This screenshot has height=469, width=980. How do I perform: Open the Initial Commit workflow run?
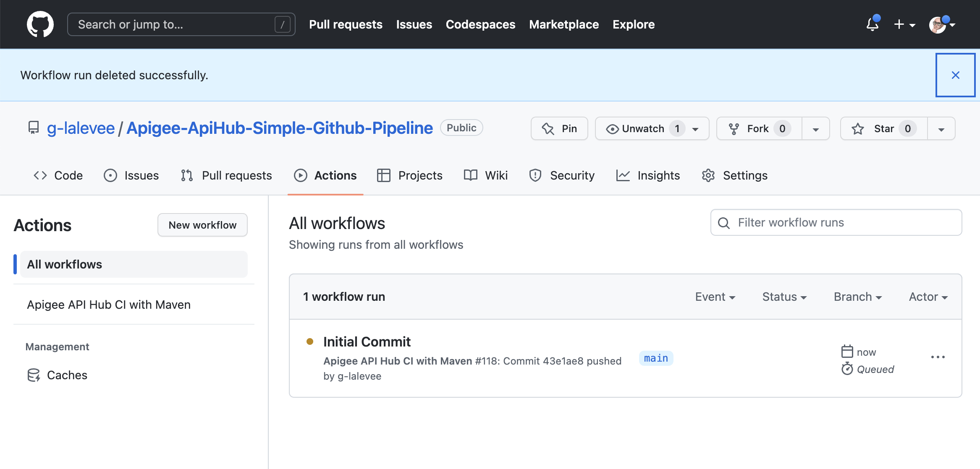[x=367, y=341]
